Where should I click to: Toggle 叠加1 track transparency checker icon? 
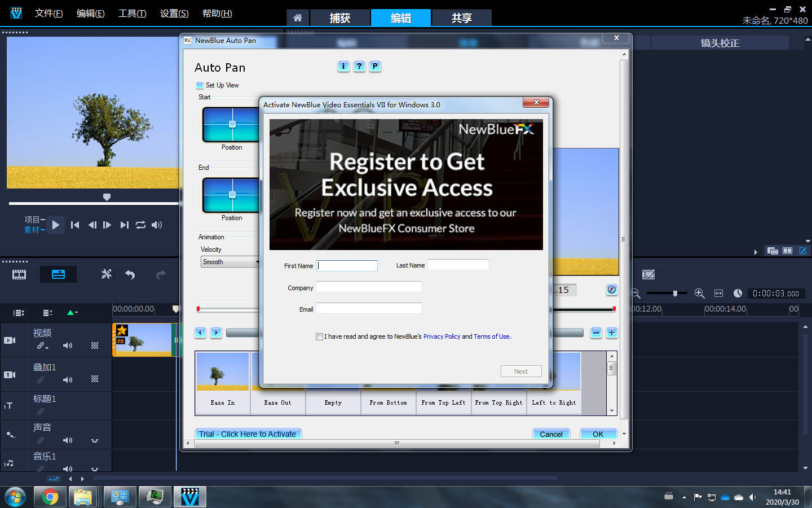[95, 379]
